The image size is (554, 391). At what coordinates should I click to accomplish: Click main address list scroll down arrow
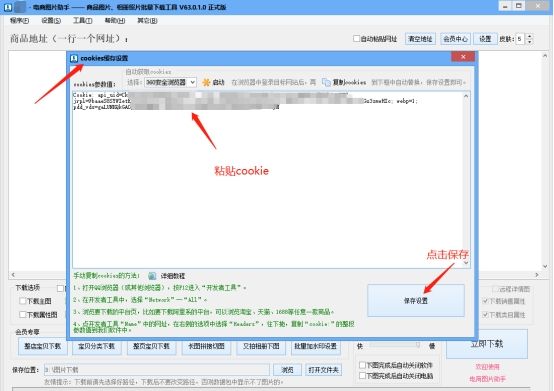(x=545, y=266)
